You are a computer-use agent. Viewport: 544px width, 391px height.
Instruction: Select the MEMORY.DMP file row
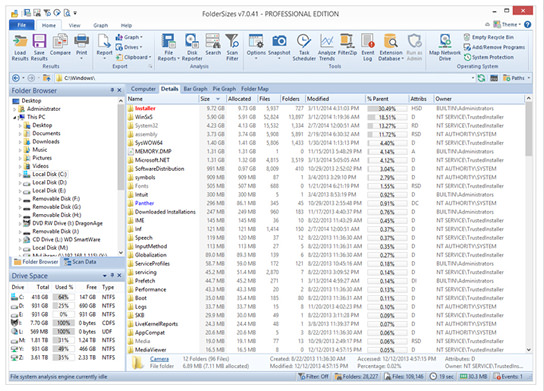pos(325,151)
